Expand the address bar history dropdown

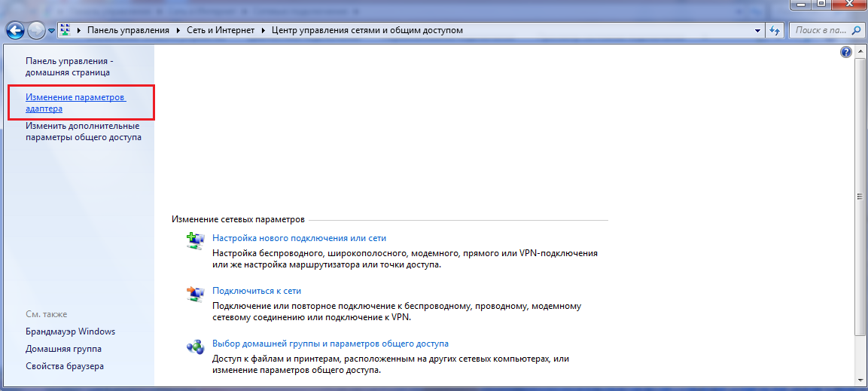click(758, 31)
